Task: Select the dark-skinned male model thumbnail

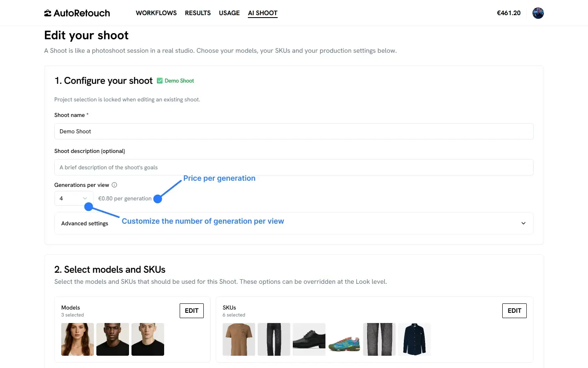Action: coord(113,339)
